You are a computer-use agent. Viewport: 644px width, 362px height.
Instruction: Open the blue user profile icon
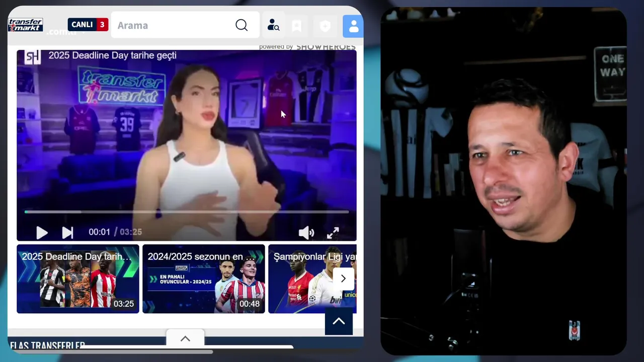coord(353,26)
